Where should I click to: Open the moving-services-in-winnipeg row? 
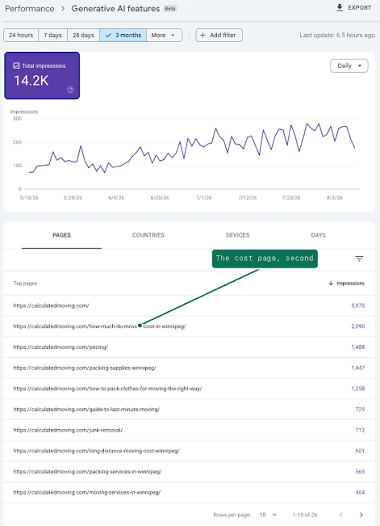pos(189,492)
